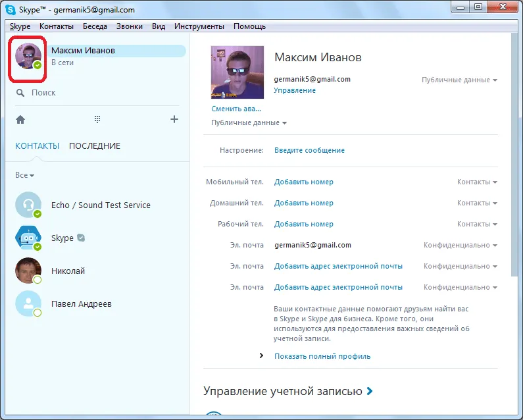The width and height of the screenshot is (523, 420).
Task: Click the third row's Добавить адрес электронной почты
Action: tap(338, 287)
